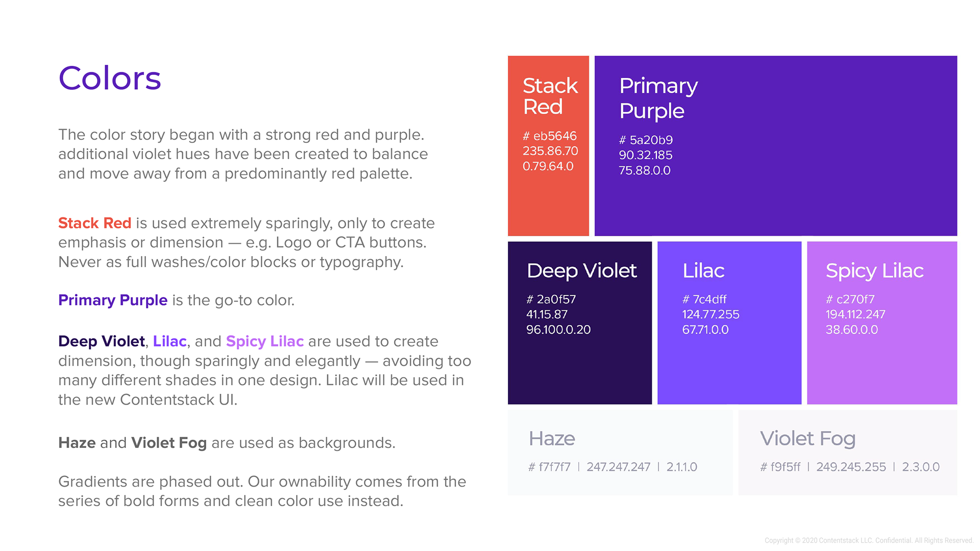Select the Primary Purple color block
This screenshot has height=551, width=980.
(x=776, y=146)
